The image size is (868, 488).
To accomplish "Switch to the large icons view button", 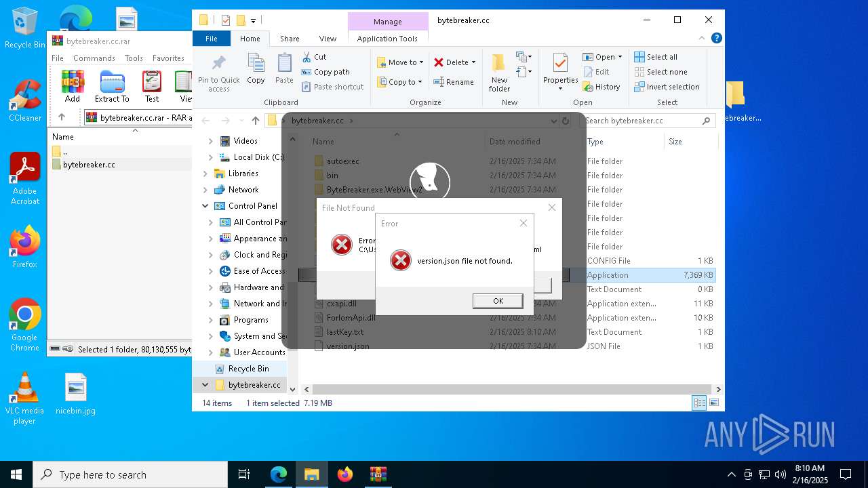I will click(713, 403).
